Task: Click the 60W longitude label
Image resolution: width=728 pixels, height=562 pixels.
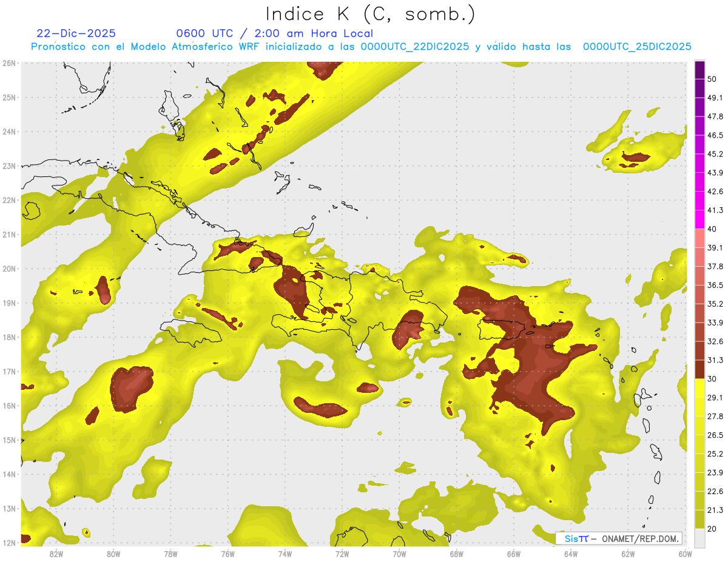Action: (686, 554)
